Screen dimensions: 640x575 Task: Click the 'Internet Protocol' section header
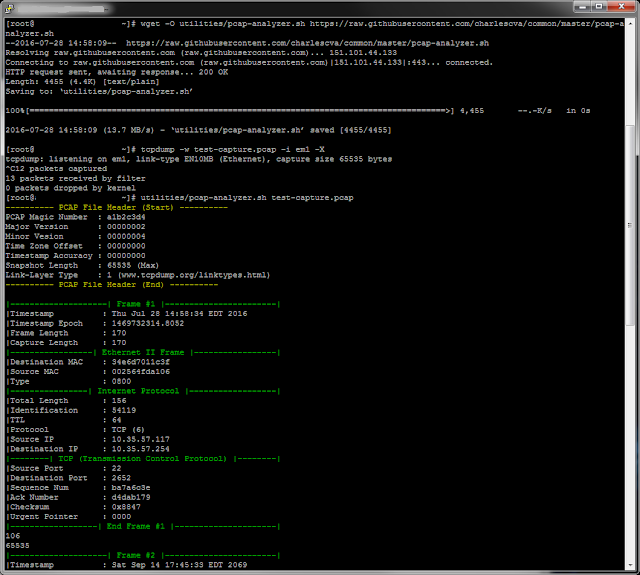138,391
